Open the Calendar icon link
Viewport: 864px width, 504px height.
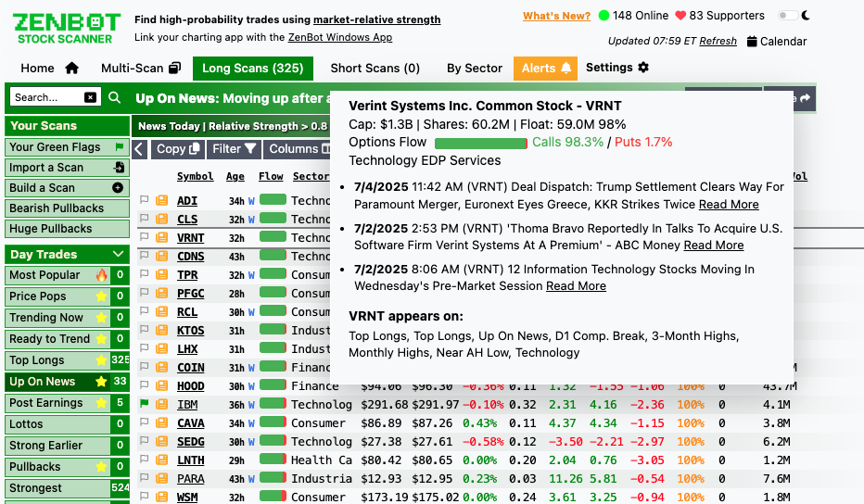[752, 42]
